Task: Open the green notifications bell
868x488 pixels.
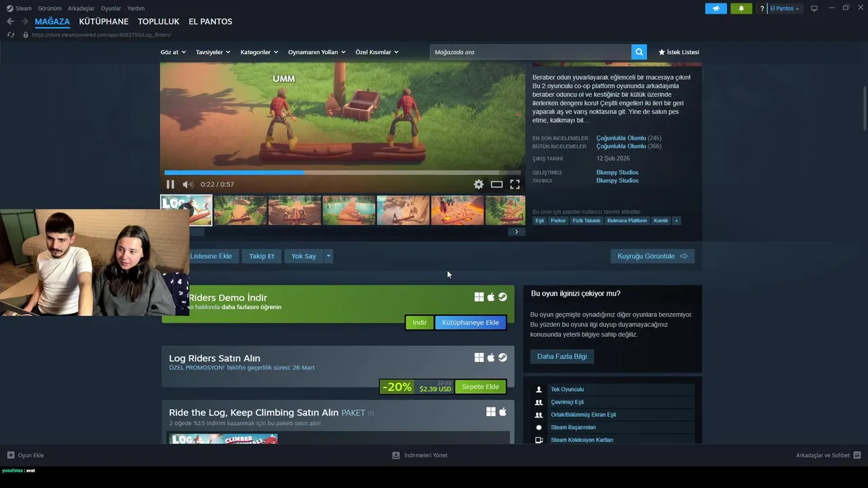Action: [741, 9]
